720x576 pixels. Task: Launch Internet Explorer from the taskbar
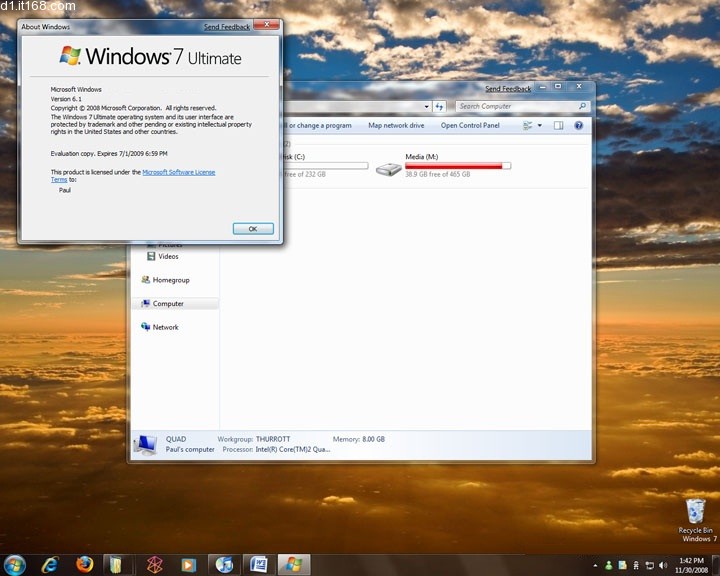point(50,565)
